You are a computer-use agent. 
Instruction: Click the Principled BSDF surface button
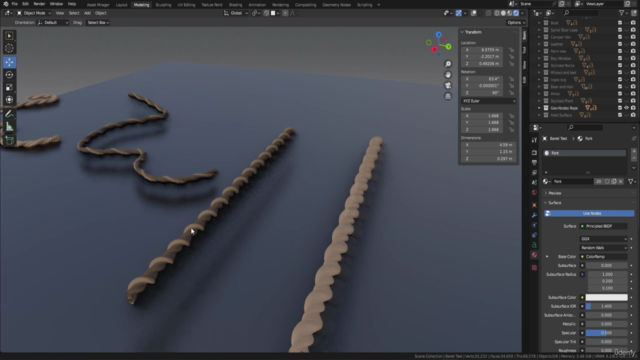603,226
